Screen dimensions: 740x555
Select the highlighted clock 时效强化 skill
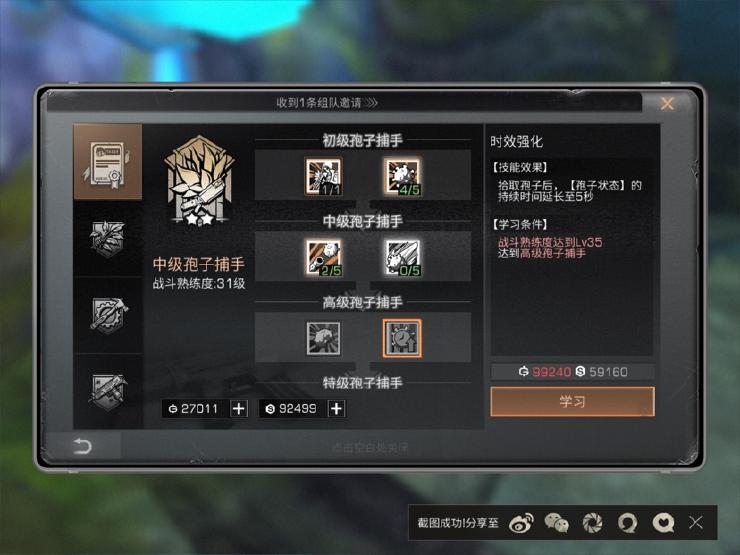click(402, 338)
